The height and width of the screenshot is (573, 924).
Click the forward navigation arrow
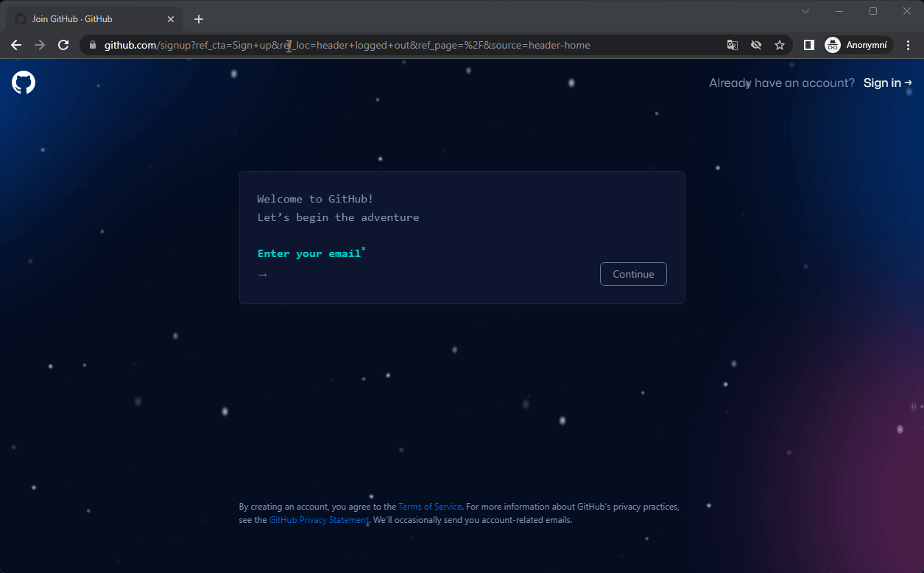40,45
